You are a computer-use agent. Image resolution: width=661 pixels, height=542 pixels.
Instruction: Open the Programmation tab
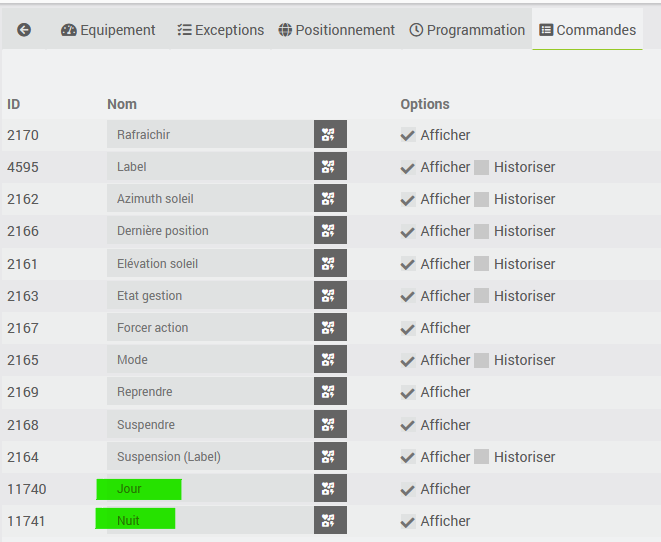[467, 30]
